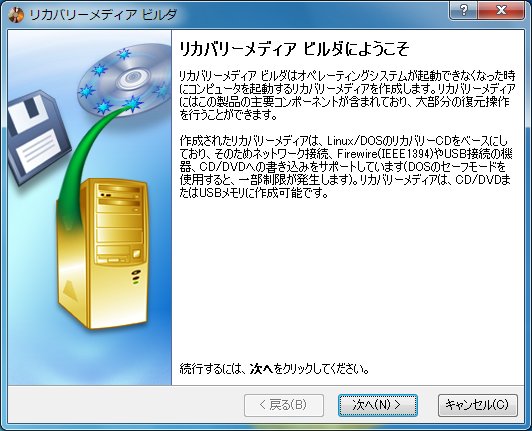Viewport: 532px width, 431px height.
Task: Click the Recovery Media Builder title bar icon
Action: [16, 15]
